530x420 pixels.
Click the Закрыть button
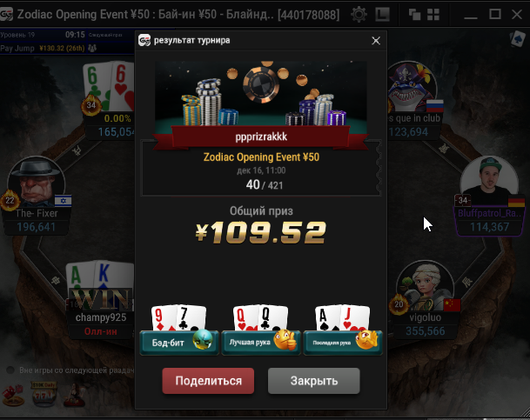(314, 381)
